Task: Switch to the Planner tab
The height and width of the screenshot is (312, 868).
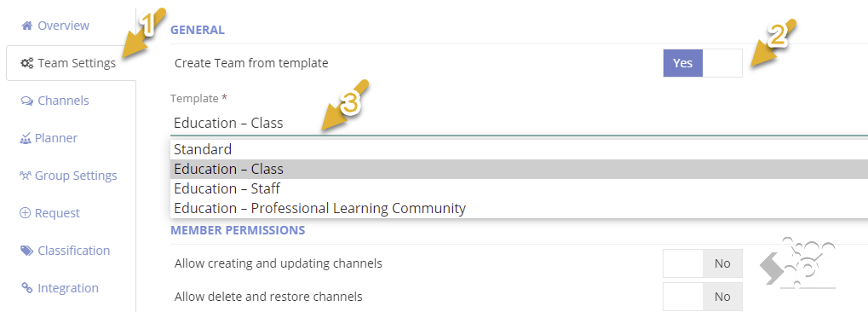Action: (x=56, y=139)
